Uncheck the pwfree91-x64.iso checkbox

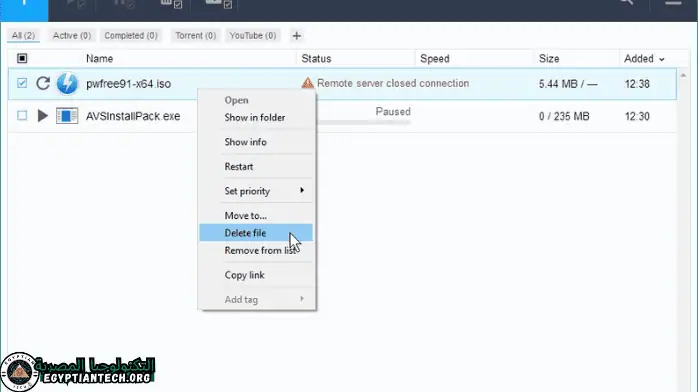(22, 83)
